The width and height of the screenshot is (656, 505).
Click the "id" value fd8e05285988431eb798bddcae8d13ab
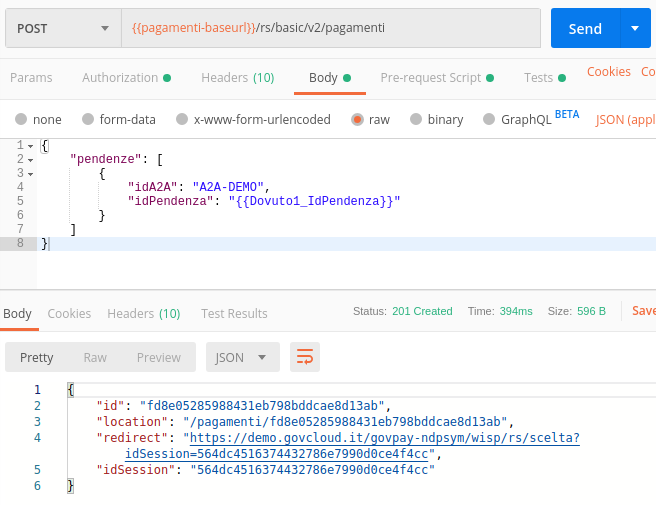click(x=262, y=405)
